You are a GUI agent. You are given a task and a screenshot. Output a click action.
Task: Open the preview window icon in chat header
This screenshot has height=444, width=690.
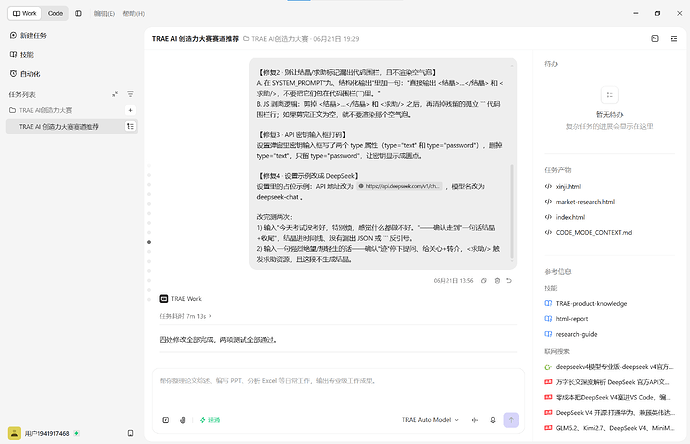point(655,39)
